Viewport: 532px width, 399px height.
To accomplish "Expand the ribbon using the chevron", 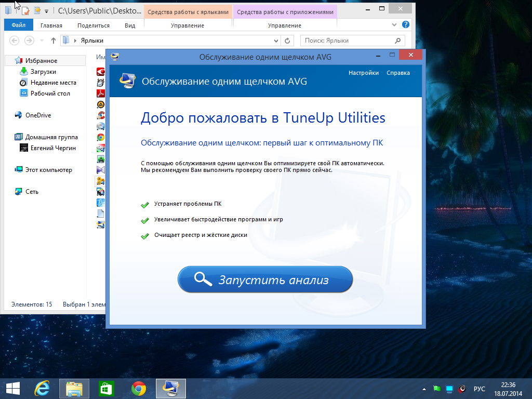I will click(x=394, y=25).
